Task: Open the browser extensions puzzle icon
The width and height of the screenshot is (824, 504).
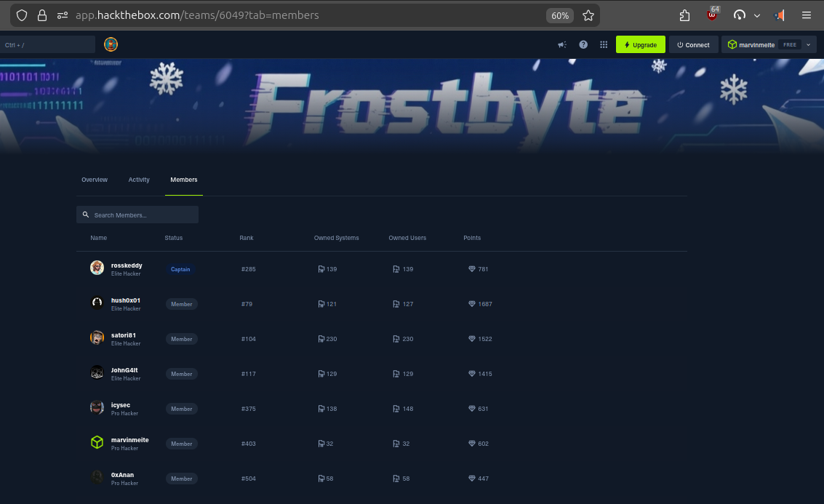Action: click(684, 15)
